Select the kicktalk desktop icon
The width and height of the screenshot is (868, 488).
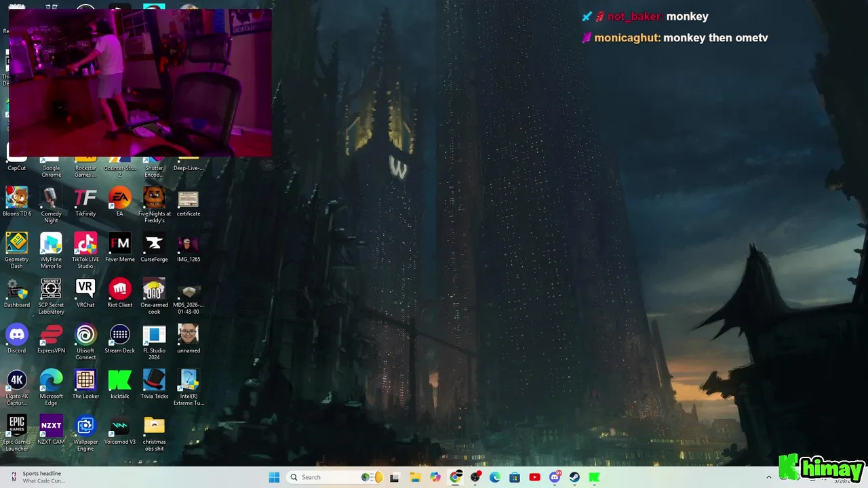click(x=120, y=384)
